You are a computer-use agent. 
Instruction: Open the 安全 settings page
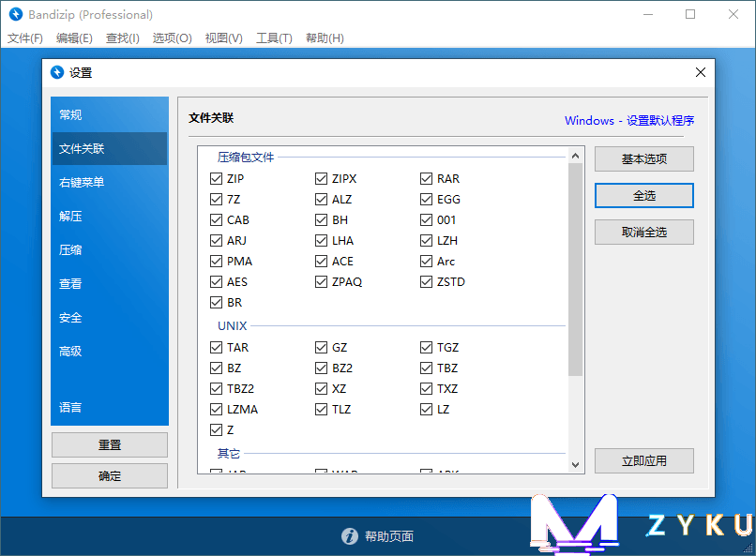coord(110,317)
